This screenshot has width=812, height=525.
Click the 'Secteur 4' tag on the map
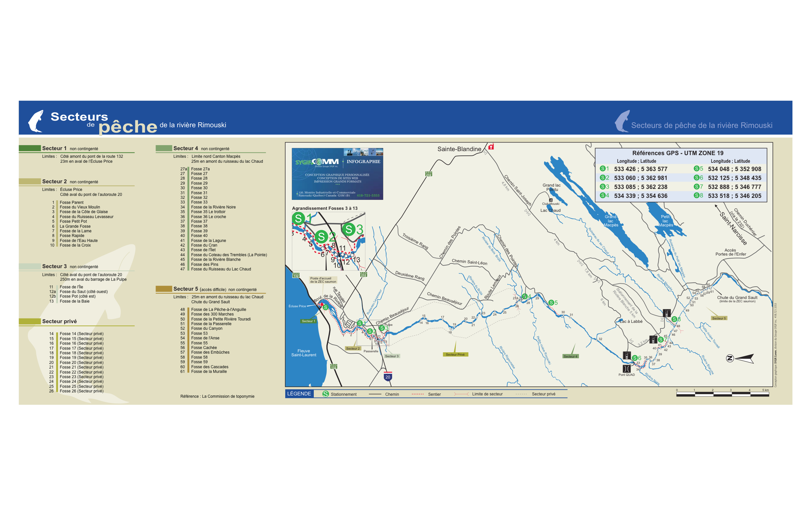tap(571, 357)
